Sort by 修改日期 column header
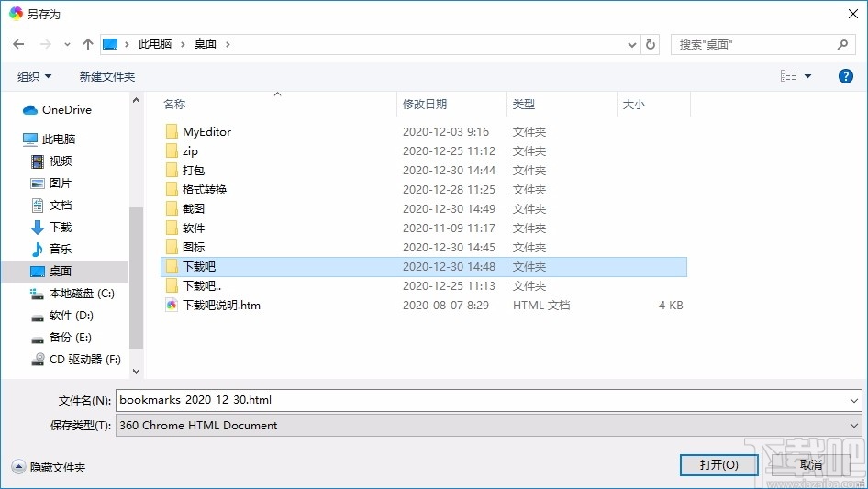Screen dimensions: 868x489 pos(425,104)
